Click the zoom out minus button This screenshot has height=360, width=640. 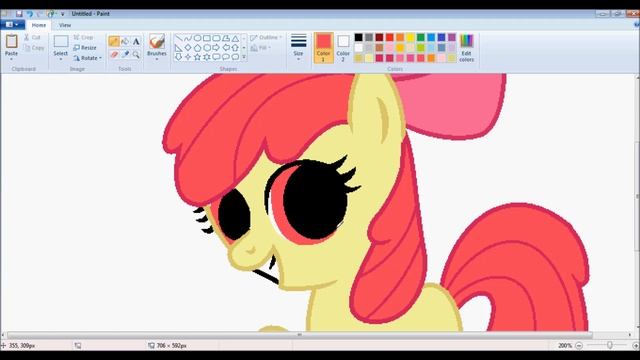coord(579,346)
